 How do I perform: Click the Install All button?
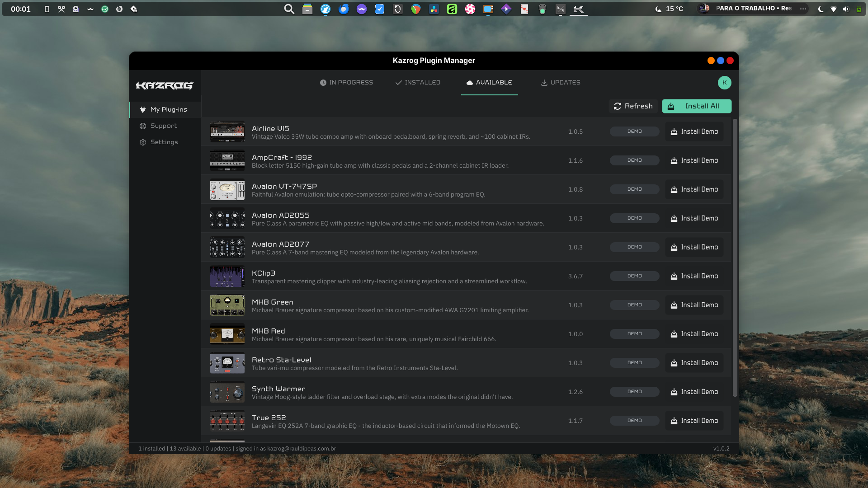697,106
